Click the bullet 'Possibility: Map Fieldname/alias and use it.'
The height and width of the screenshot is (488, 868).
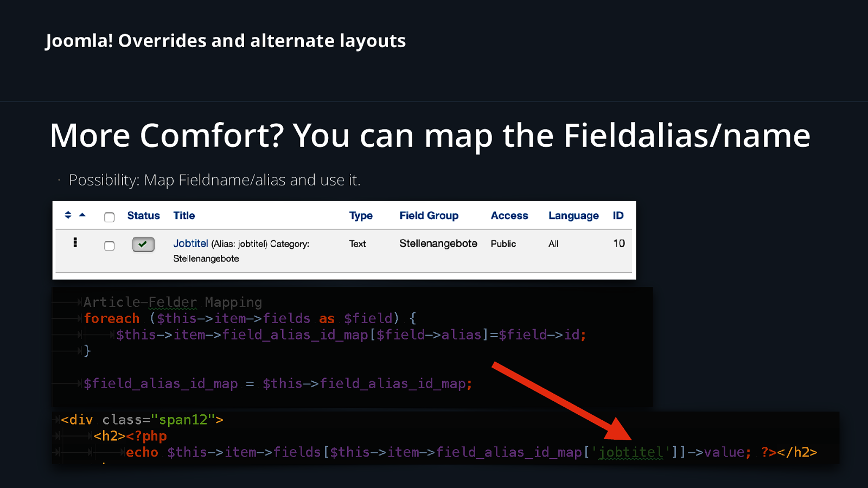pos(214,179)
